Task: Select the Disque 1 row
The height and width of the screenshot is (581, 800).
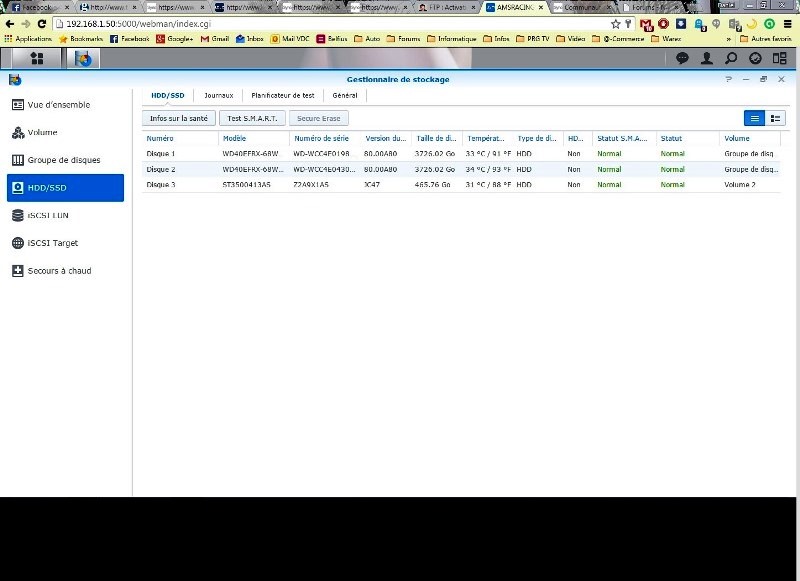Action: tap(461, 154)
